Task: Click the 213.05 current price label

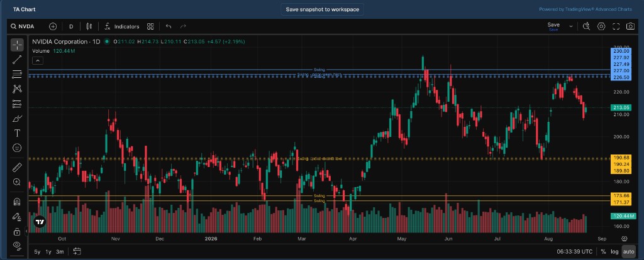Action: coord(621,107)
